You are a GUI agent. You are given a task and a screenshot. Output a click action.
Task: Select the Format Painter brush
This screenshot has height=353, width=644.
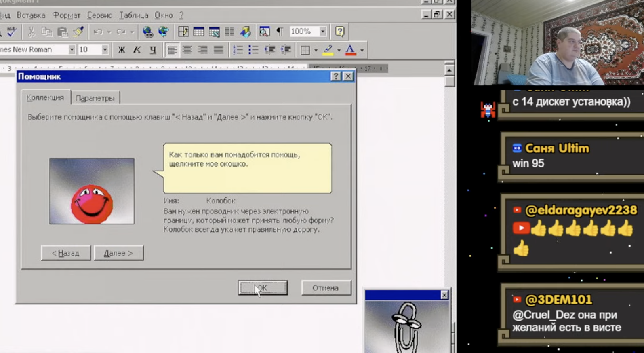pyautogui.click(x=78, y=32)
